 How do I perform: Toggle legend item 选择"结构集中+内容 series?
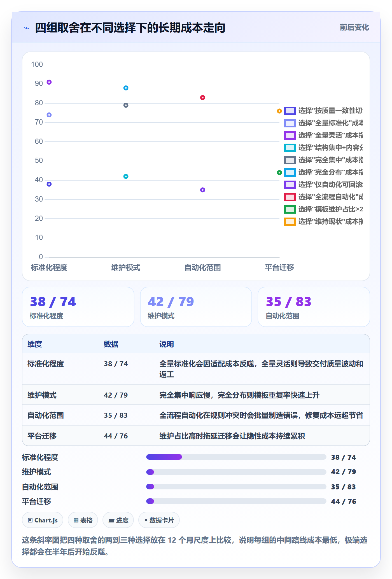coord(323,148)
